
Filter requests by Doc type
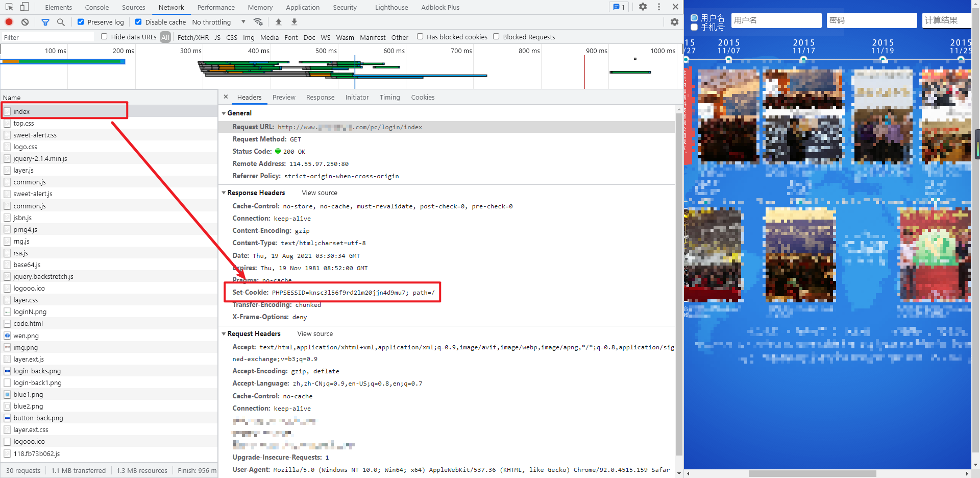309,37
